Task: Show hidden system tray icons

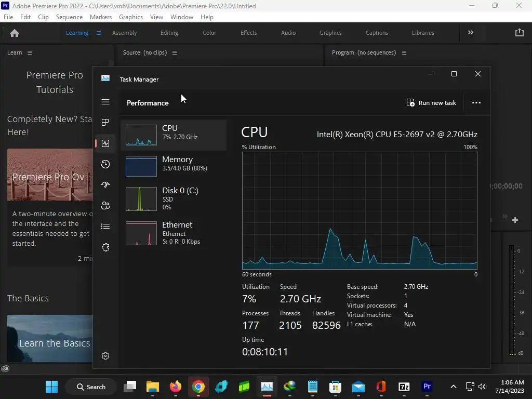Action: [x=453, y=387]
